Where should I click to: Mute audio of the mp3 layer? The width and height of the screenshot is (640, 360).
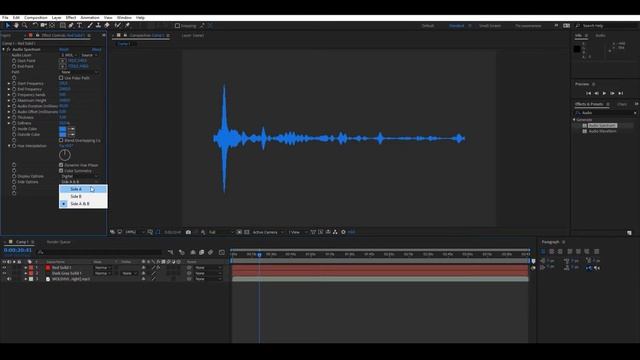click(x=9, y=279)
